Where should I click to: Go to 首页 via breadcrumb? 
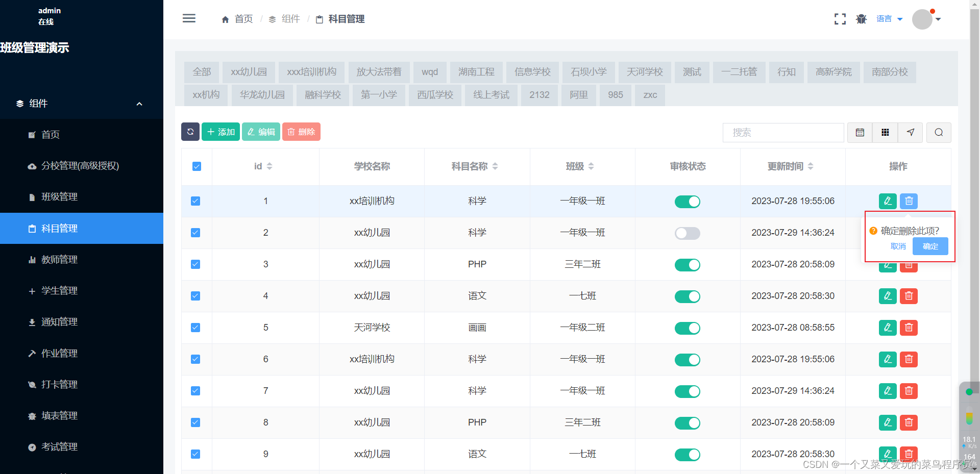[237, 19]
